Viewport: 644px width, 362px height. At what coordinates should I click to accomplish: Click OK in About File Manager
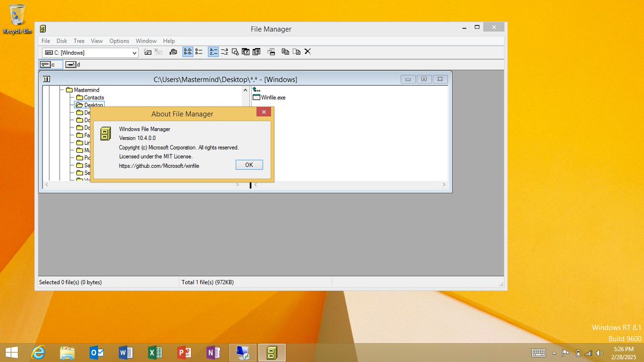pos(249,165)
